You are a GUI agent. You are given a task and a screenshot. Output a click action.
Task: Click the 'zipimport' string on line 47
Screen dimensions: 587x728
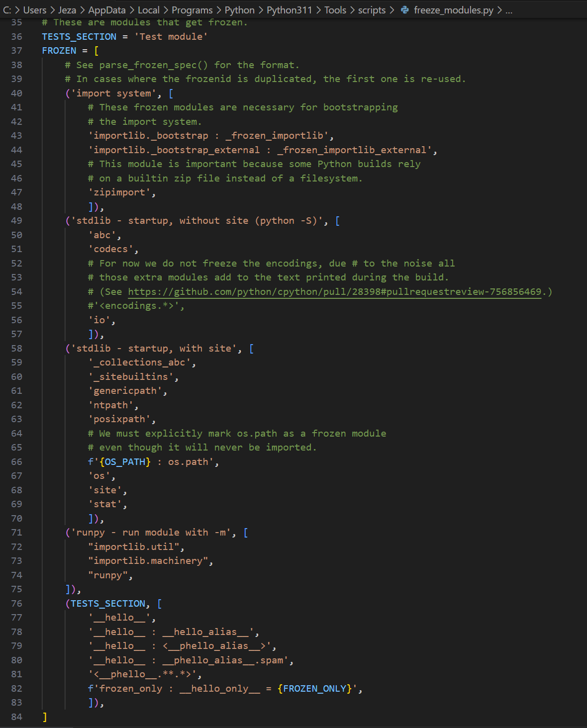(121, 192)
